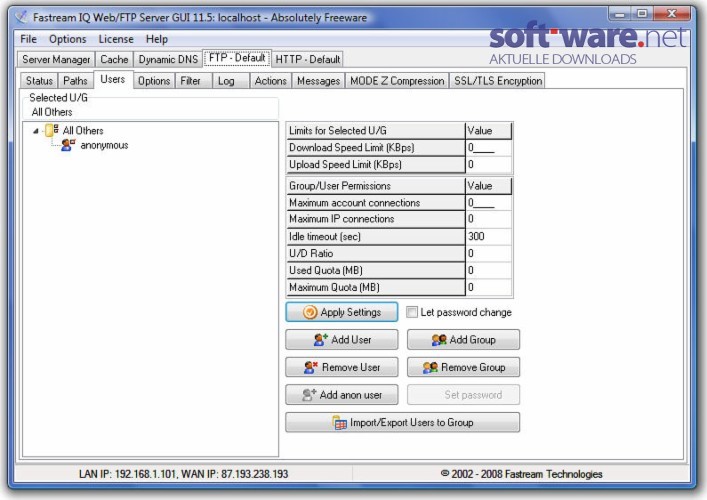Click the Remove User button
The width and height of the screenshot is (707, 500).
pos(342,367)
